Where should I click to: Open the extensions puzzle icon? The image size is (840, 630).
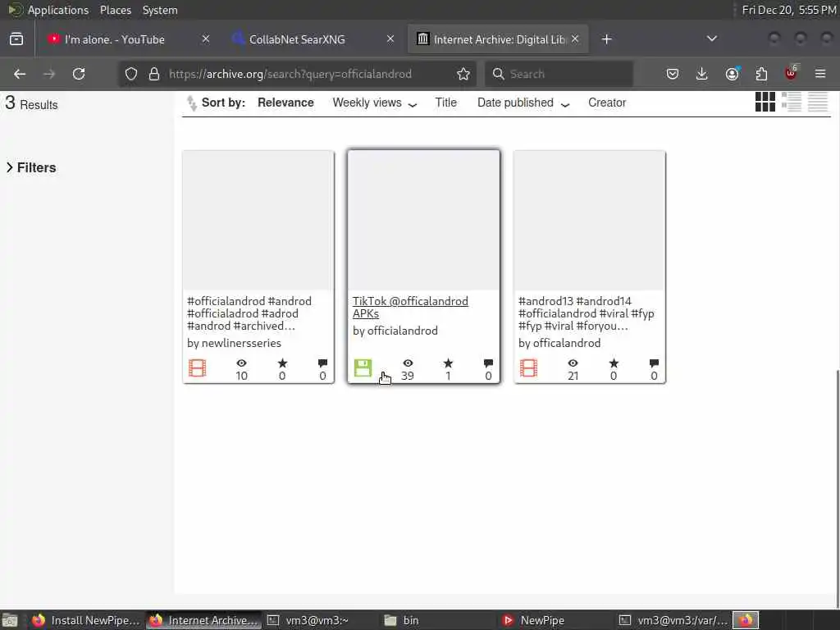pyautogui.click(x=761, y=74)
